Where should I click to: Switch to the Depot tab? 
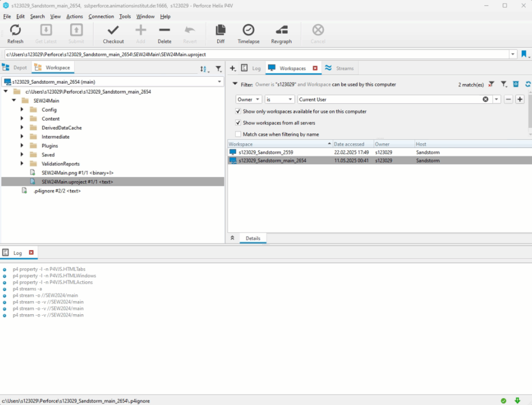click(15, 67)
